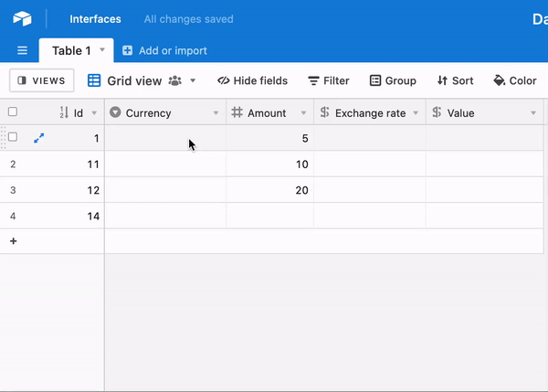Click the Hide fields crossed-eye icon
The width and height of the screenshot is (548, 392).
tap(224, 80)
